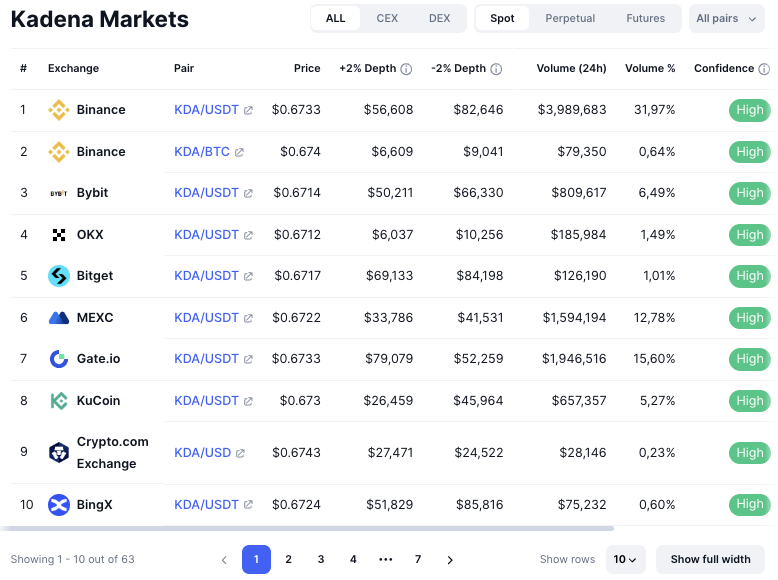Click the Volume (24h) column header

571,68
